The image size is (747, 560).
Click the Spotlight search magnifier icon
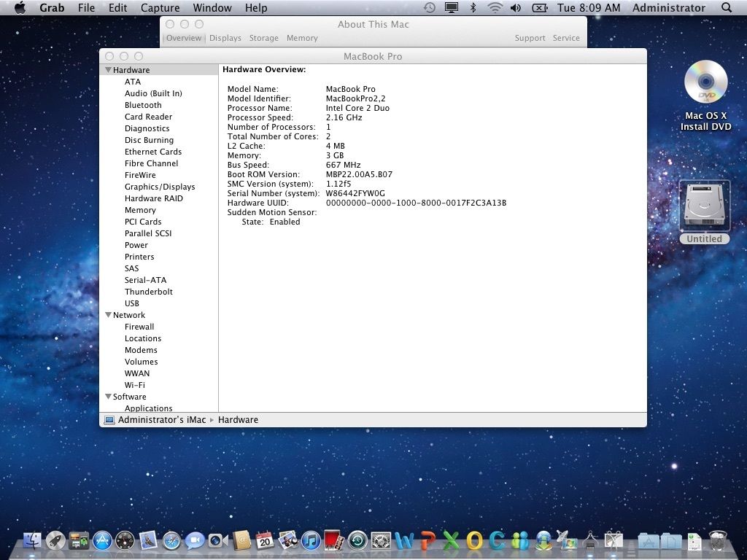[x=726, y=8]
